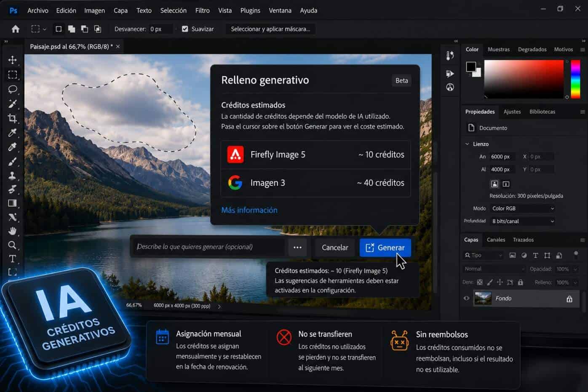Select the Eraser tool
588x392 pixels.
click(13, 189)
